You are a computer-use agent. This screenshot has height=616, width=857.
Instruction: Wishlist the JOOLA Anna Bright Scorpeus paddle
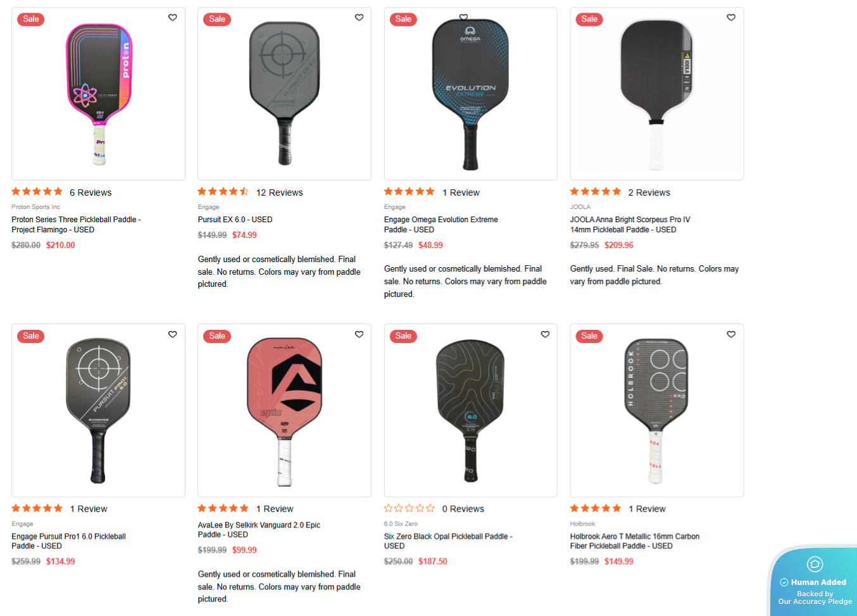tap(731, 18)
